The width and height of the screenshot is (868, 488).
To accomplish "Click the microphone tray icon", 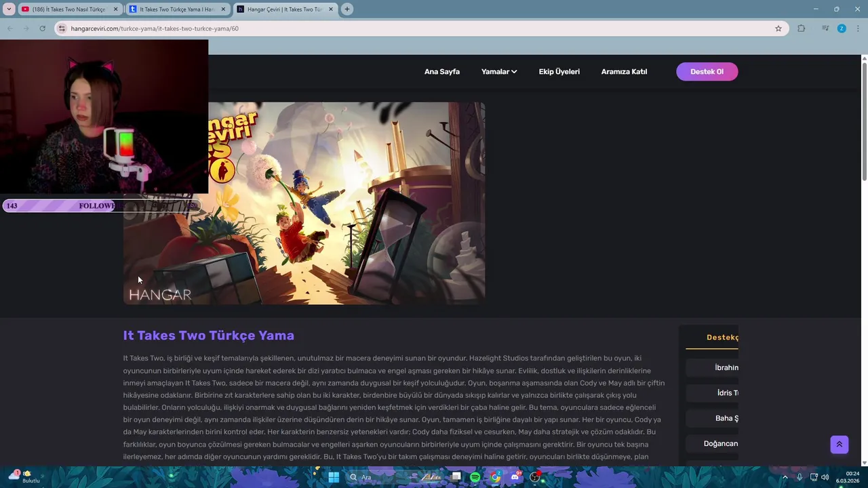I will coord(800,477).
